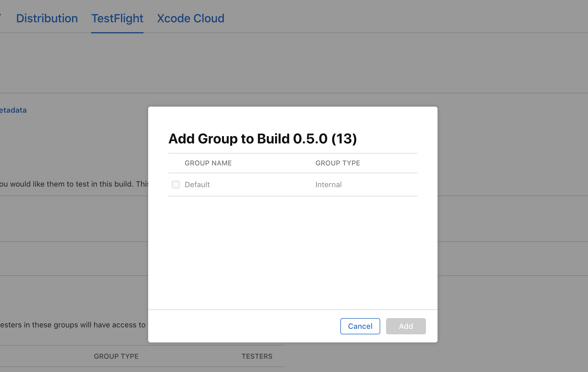Switch to the Distribution tab
Screen dimensions: 588x372
point(47,19)
